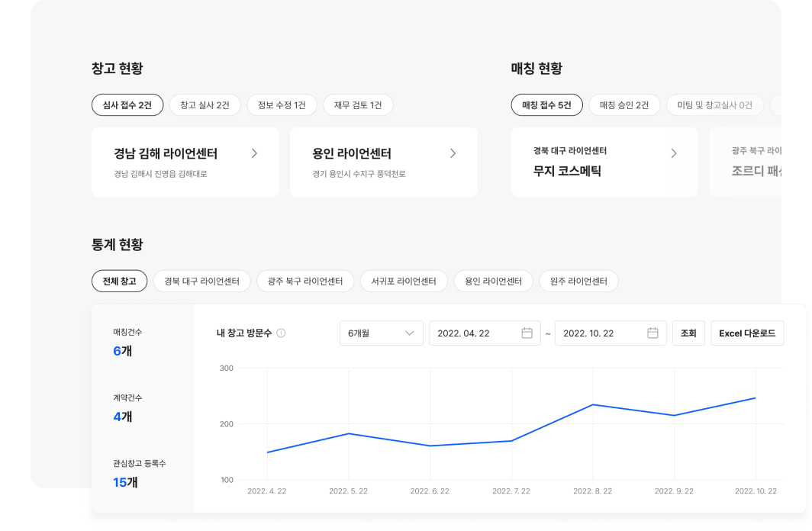Open calendar icon in end date 2022. 10. 22

coord(652,333)
